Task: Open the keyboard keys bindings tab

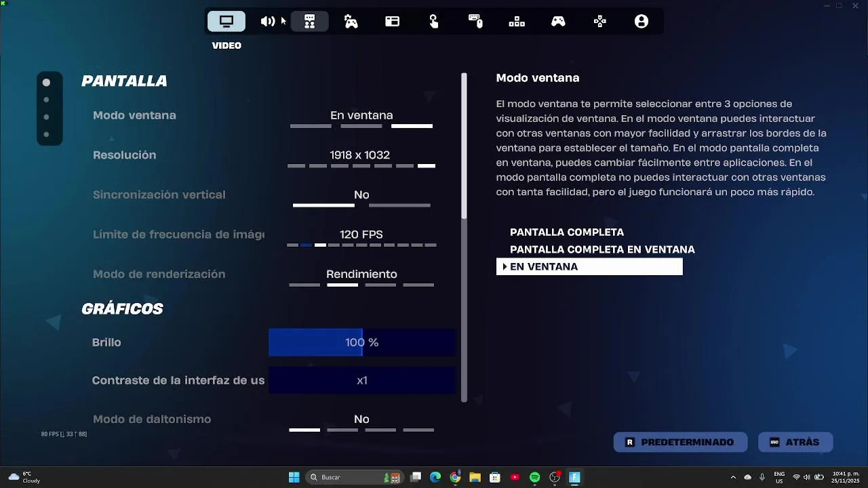Action: [517, 22]
